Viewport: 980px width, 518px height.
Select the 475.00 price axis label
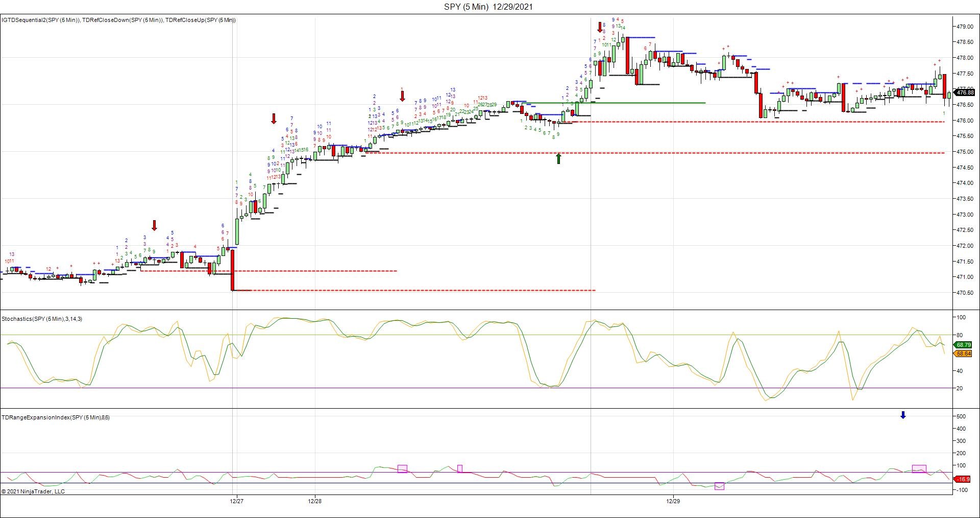(x=964, y=152)
